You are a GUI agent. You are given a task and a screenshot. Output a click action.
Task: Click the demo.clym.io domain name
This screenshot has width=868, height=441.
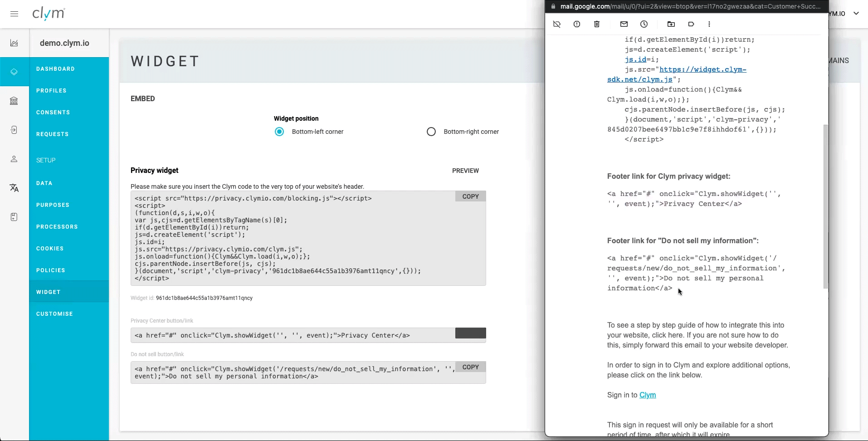point(64,43)
